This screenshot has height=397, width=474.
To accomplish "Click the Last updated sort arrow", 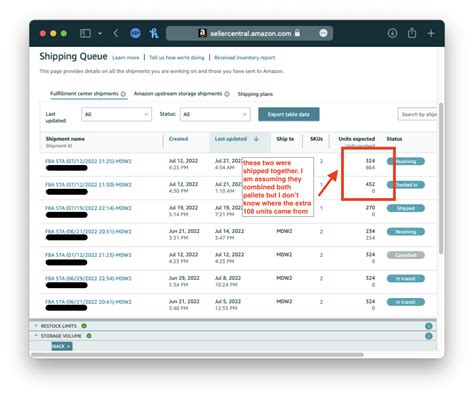I will 256,139.
